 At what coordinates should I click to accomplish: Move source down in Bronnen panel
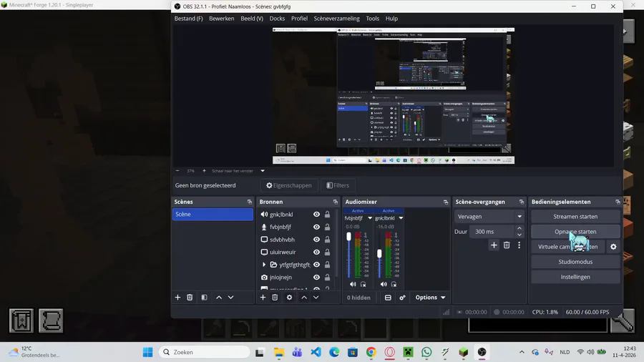(x=316, y=297)
